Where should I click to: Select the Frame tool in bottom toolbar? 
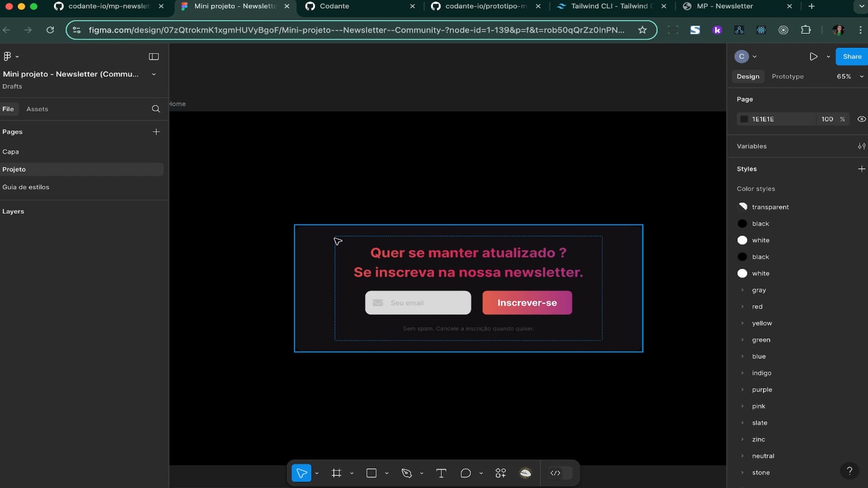click(x=336, y=473)
